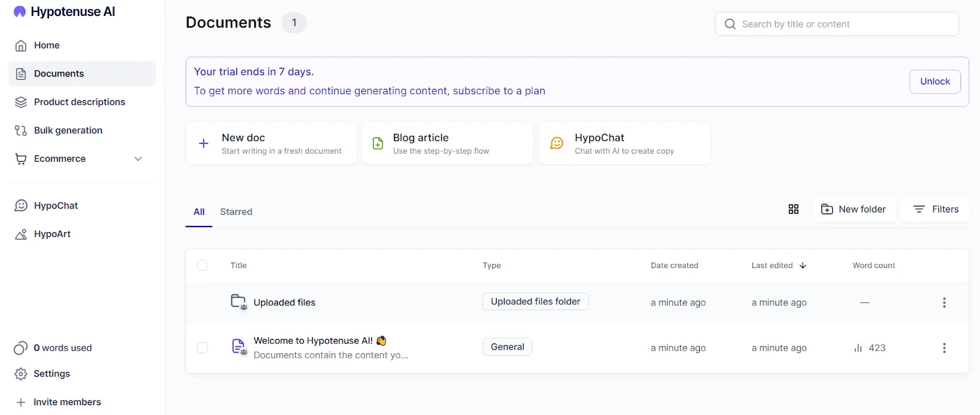
Task: Switch to the Starred tab
Action: pos(236,212)
